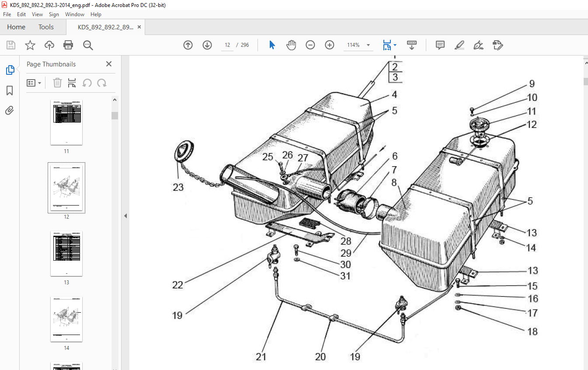The image size is (588, 370).
Task: Open the sign document pen tool
Action: tap(478, 45)
